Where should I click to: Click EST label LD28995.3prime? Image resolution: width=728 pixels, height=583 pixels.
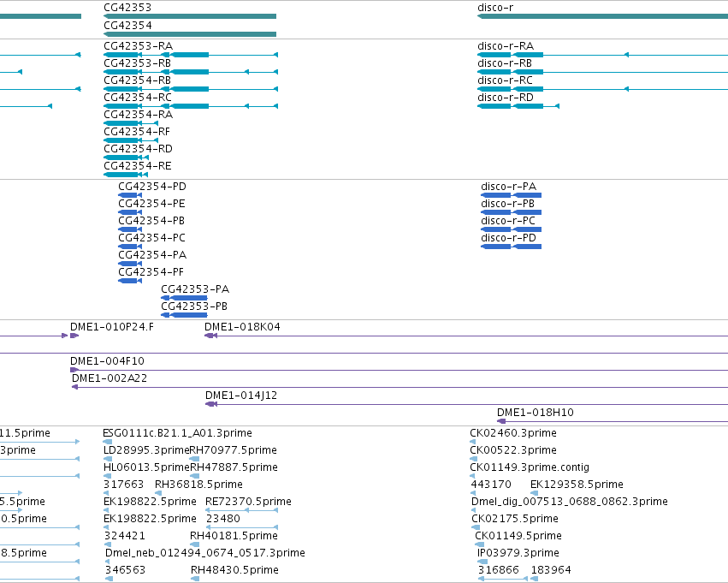146,450
